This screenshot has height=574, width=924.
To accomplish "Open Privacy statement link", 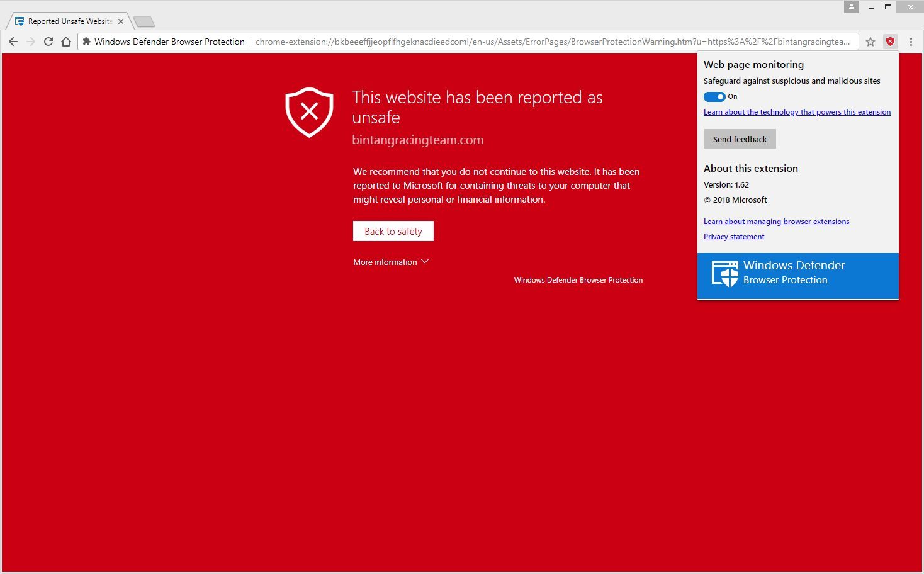I will pos(734,237).
